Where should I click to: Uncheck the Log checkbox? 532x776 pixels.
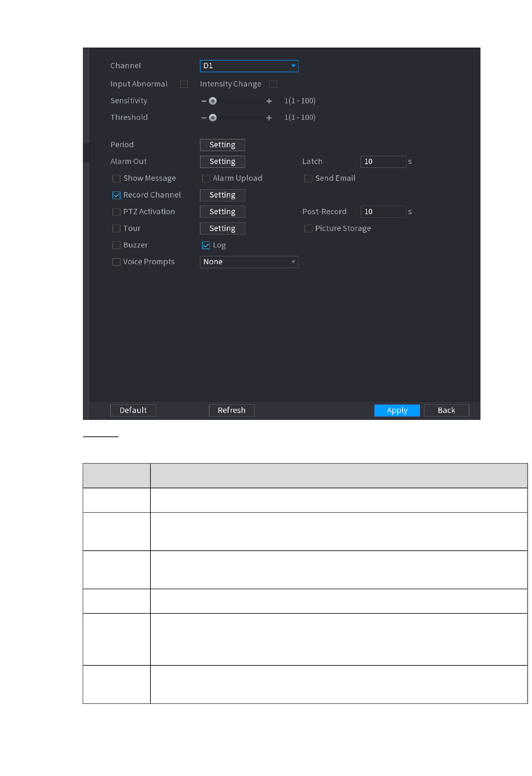click(x=206, y=245)
